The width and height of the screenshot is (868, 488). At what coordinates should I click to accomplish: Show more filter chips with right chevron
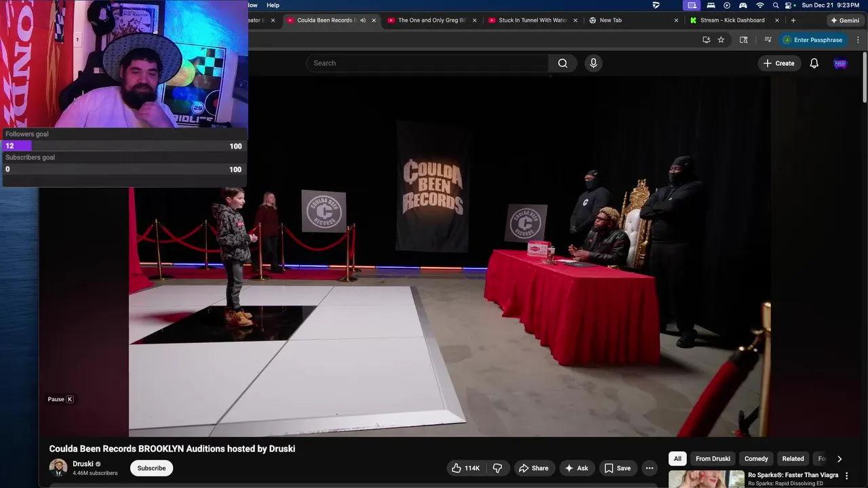click(x=840, y=459)
